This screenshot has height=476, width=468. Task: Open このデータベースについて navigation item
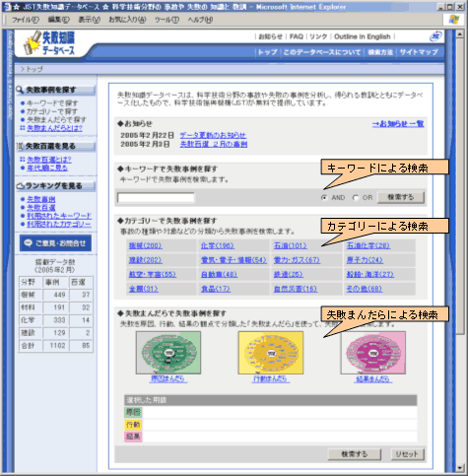tap(322, 52)
